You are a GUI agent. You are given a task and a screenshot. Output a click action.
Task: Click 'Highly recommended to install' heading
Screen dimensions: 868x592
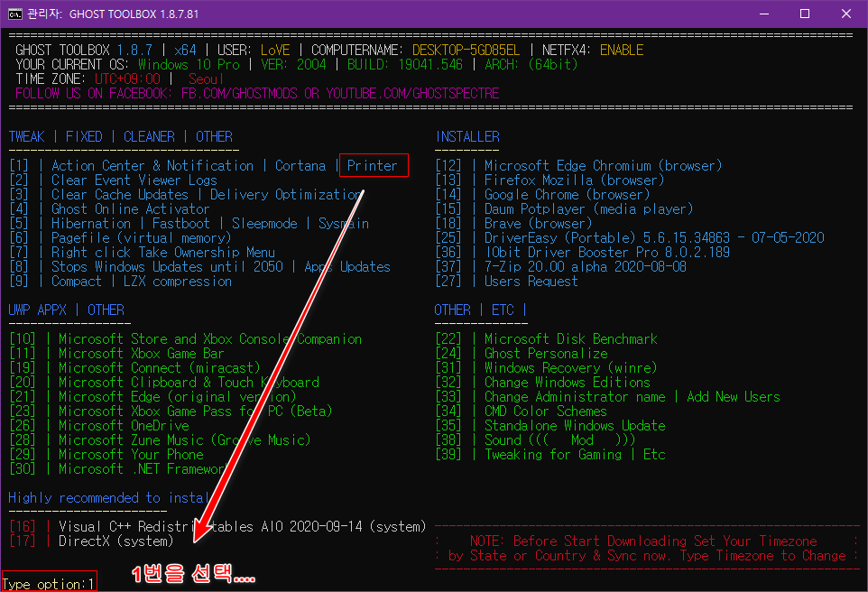[108, 498]
